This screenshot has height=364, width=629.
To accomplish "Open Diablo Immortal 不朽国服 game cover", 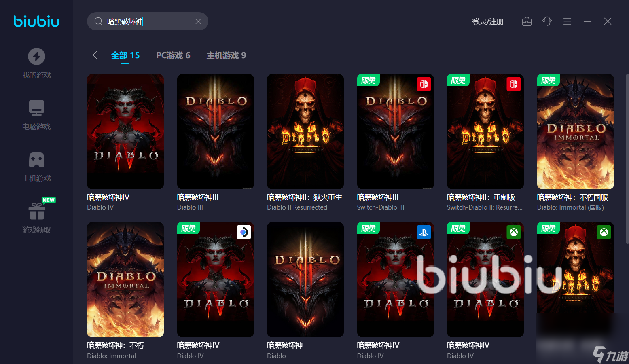I will click(x=575, y=131).
